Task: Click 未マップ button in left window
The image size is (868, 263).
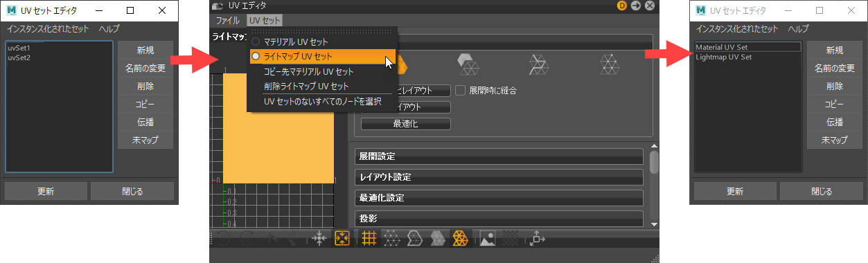Action: pos(145,140)
